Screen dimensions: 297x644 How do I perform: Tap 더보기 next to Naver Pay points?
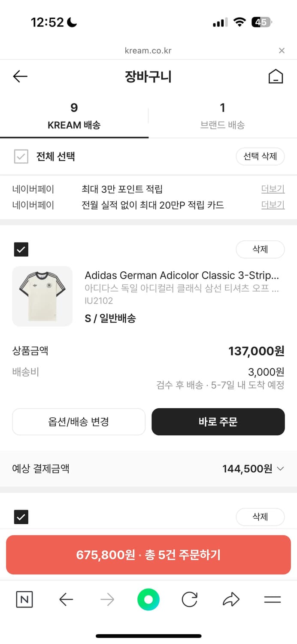(273, 189)
